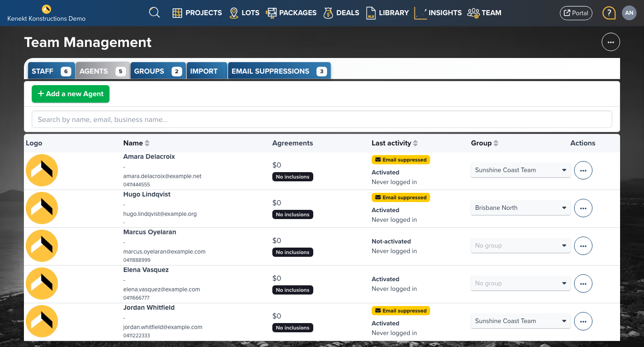Open the search magnifier icon
644x347 pixels.
tap(155, 12)
